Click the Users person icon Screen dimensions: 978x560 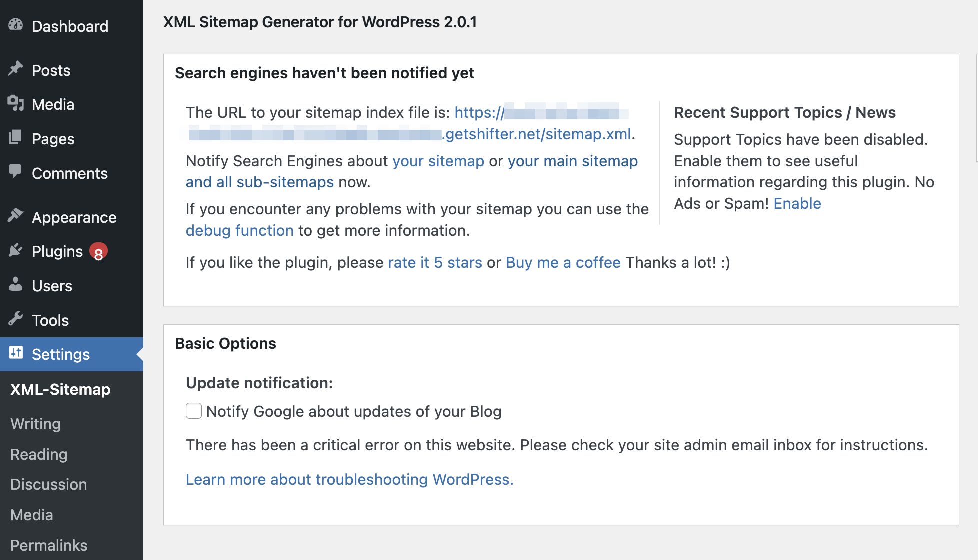click(x=16, y=285)
